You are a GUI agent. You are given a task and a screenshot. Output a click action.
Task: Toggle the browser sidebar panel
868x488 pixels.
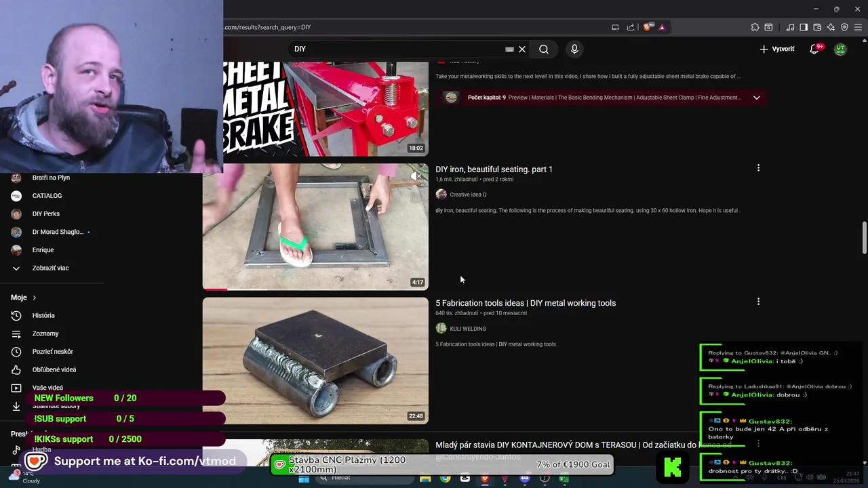tap(804, 27)
